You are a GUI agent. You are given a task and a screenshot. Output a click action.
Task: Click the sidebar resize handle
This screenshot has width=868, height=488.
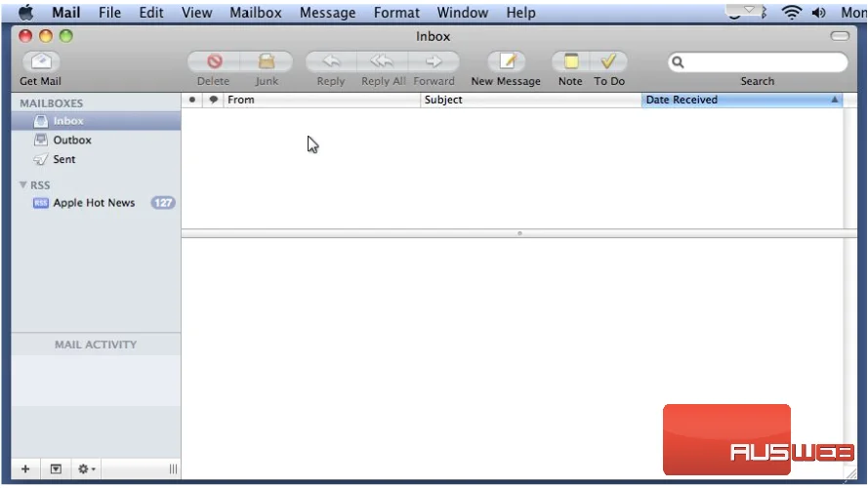tap(173, 469)
